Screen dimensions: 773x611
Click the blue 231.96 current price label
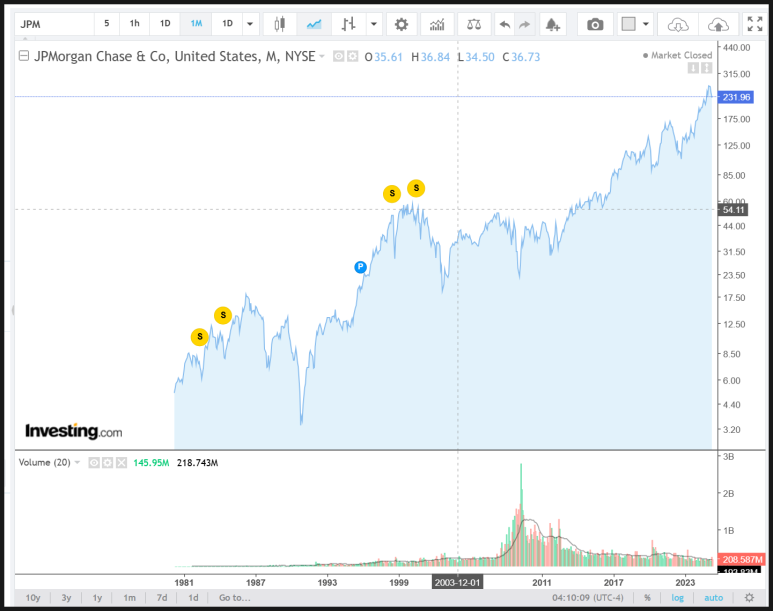tap(736, 97)
